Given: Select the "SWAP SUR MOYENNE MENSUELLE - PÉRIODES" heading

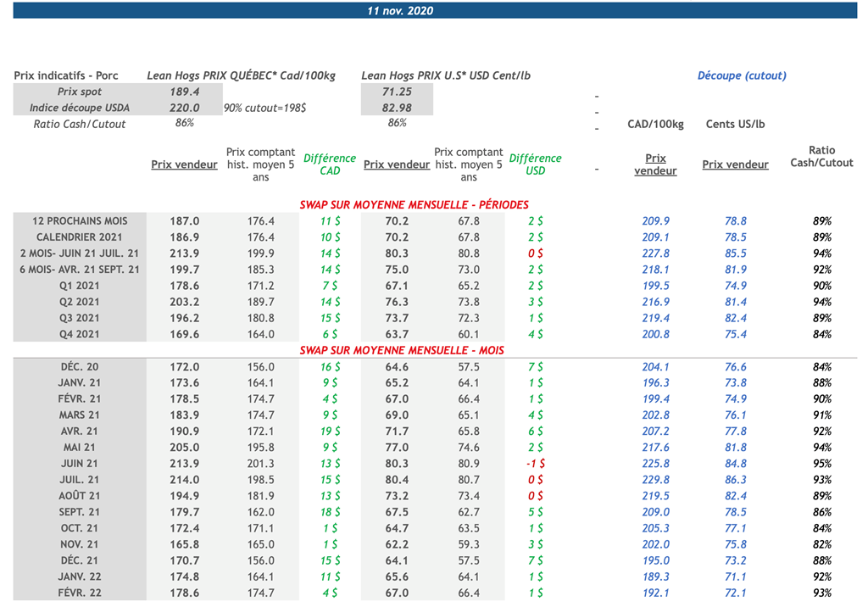Looking at the screenshot, I should [x=414, y=204].
